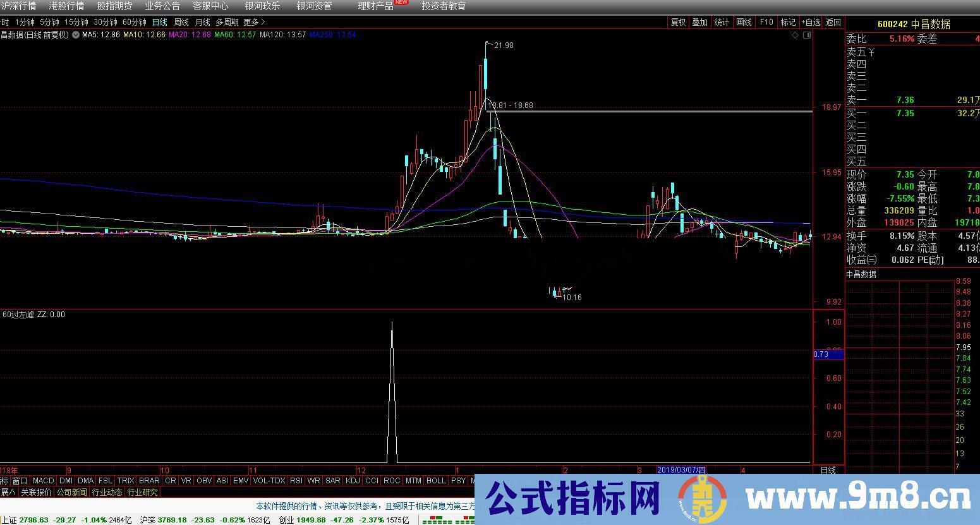Switch to the 月线 monthly chart
This screenshot has height=525, width=980.
202,22
